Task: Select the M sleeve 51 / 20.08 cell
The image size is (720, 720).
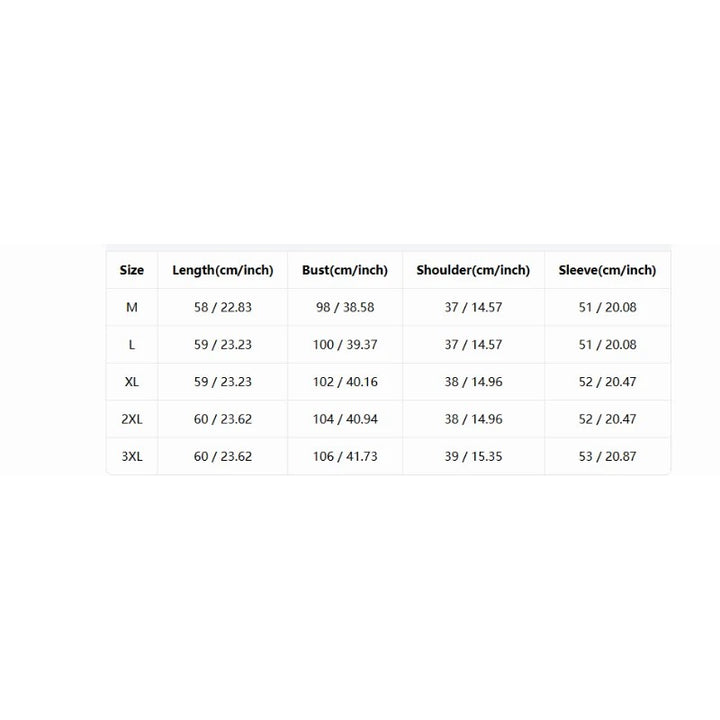Action: coord(607,307)
